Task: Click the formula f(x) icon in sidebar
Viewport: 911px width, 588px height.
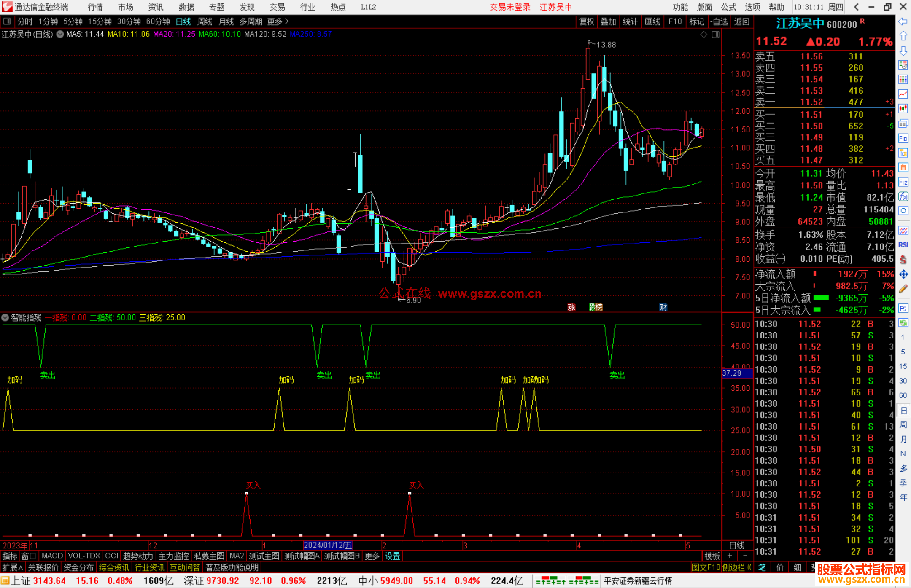Action: (903, 196)
